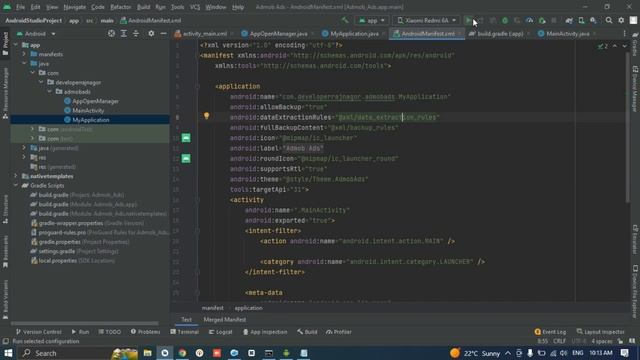640x360 pixels.
Task: Select MyApplication class in project tree
Action: (x=87, y=120)
